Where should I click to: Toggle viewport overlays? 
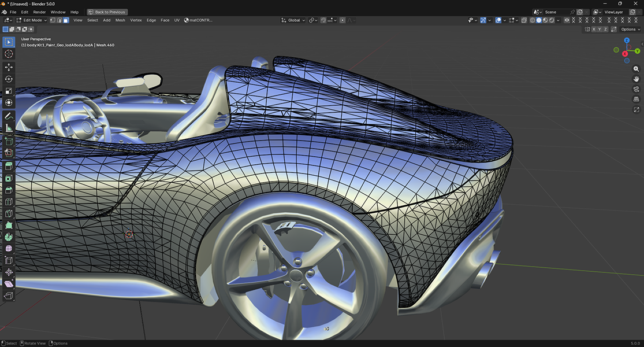[498, 20]
